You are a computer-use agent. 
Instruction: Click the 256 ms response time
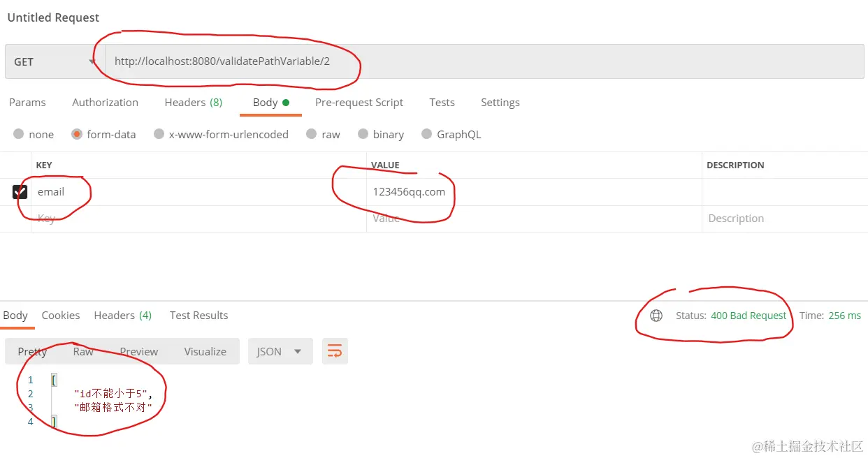point(844,316)
